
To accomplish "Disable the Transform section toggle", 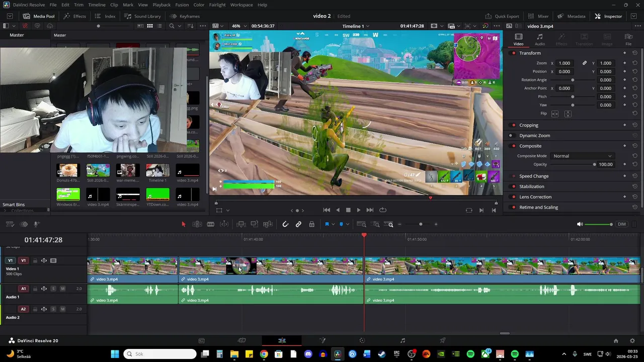I will [x=513, y=53].
